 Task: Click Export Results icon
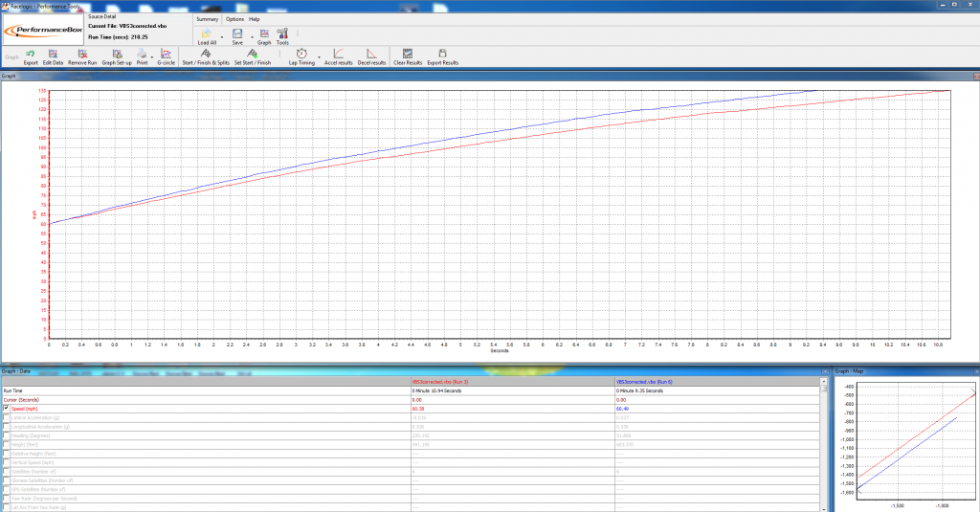(x=442, y=55)
